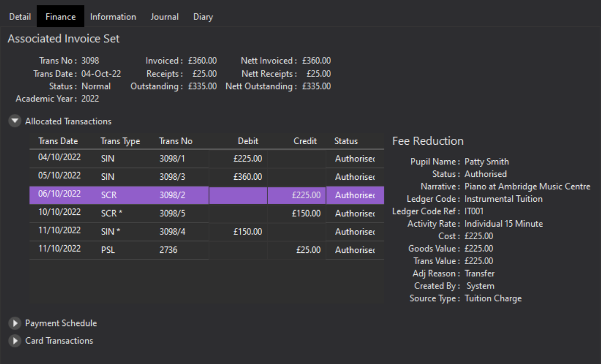Viewport: 601px width, 364px height.
Task: Click the SIN * trans type cell
Action: 111,232
